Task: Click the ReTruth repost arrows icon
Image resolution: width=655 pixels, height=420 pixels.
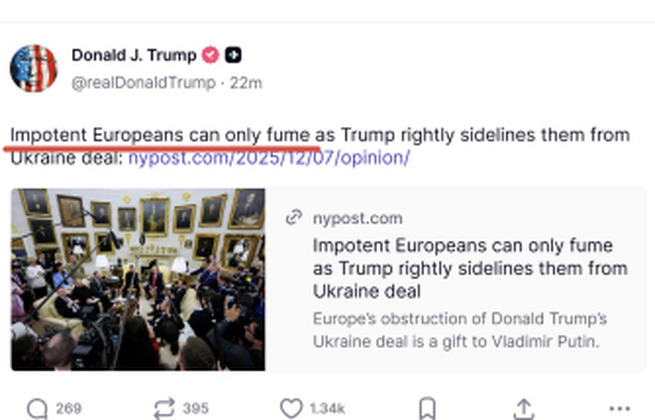Action: (163, 408)
